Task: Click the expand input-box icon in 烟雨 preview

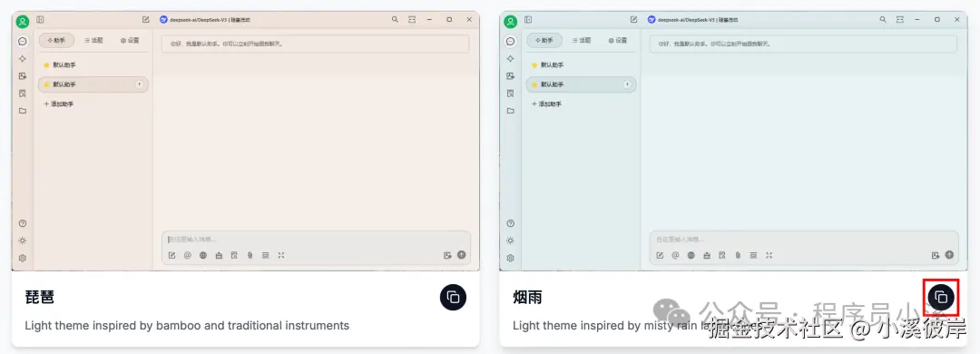Action: tap(769, 255)
